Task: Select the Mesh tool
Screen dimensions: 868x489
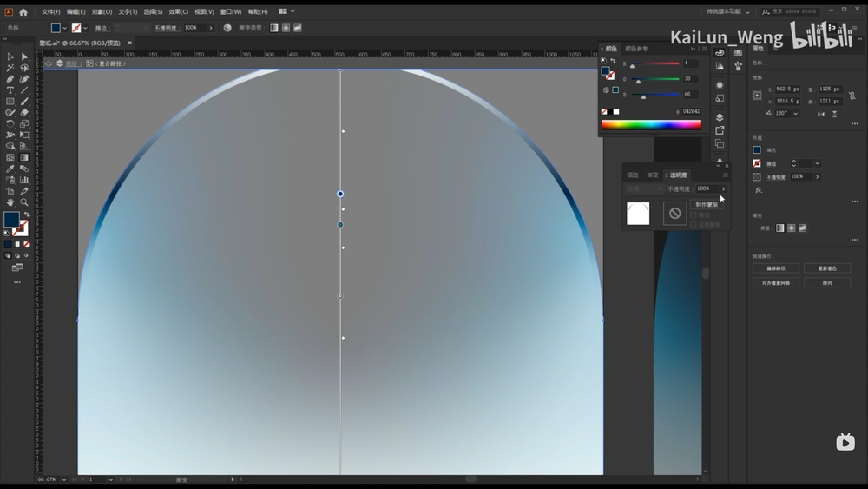Action: click(x=10, y=158)
